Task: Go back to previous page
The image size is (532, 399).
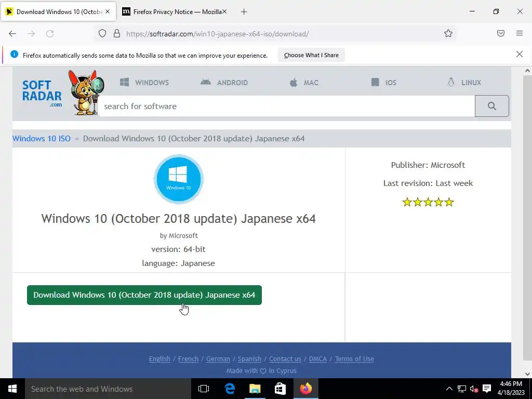Action: tap(12, 34)
